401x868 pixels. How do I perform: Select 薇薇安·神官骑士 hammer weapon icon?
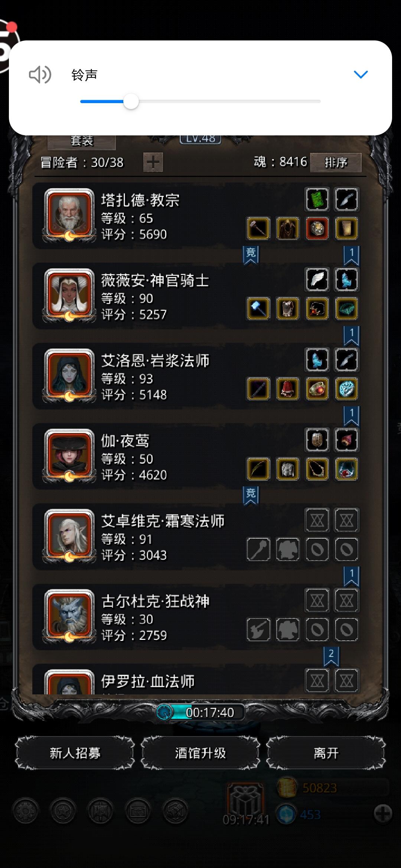click(x=258, y=308)
